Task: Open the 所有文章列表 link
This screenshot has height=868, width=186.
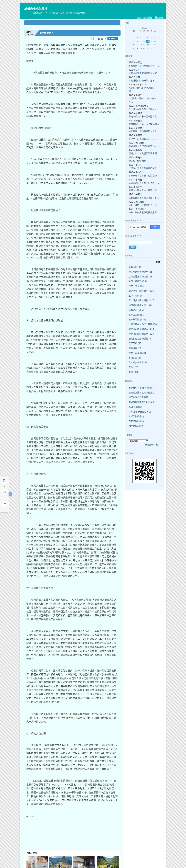Action: (151, 445)
